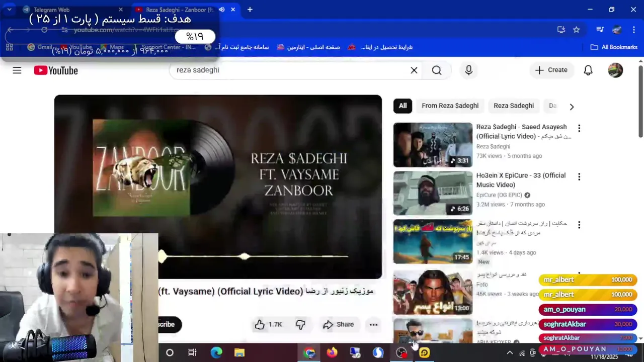Viewport: 644px width, 362px height.
Task: Select the 'All' filter chip
Action: (x=403, y=106)
